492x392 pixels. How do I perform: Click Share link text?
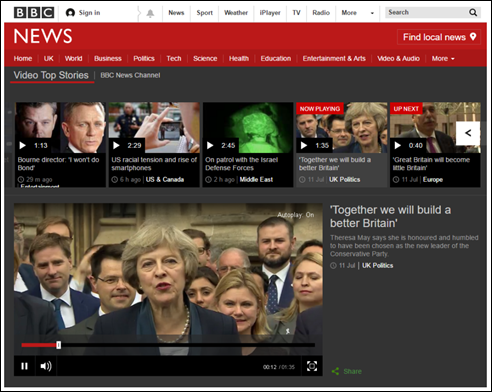tap(352, 371)
